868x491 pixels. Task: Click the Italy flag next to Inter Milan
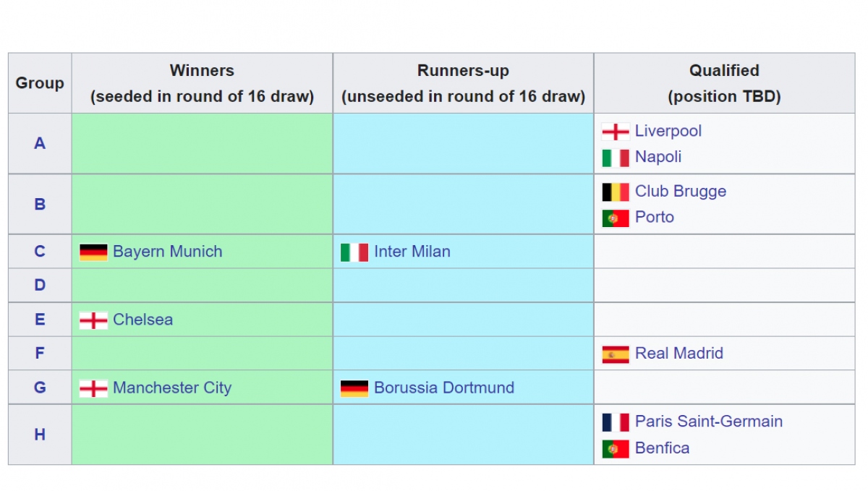tap(354, 252)
